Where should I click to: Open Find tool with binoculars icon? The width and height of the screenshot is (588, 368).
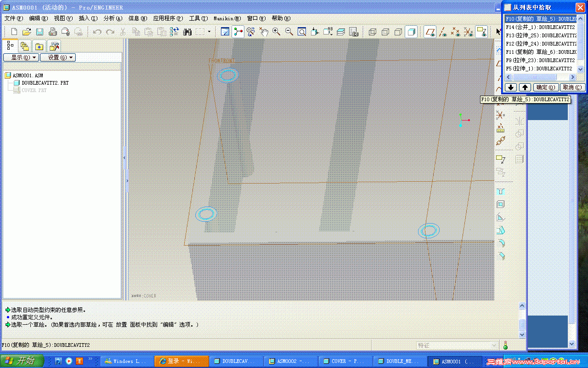click(187, 32)
